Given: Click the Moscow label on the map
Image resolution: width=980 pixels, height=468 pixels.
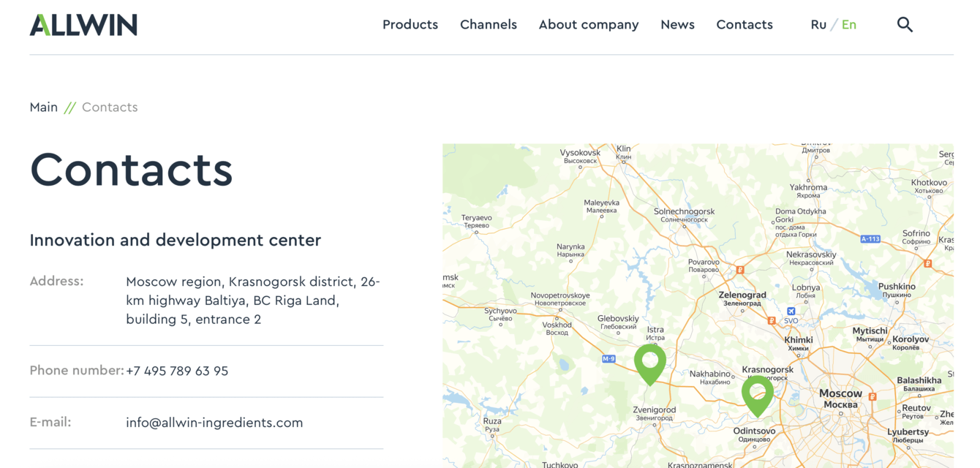Looking at the screenshot, I should [x=840, y=393].
